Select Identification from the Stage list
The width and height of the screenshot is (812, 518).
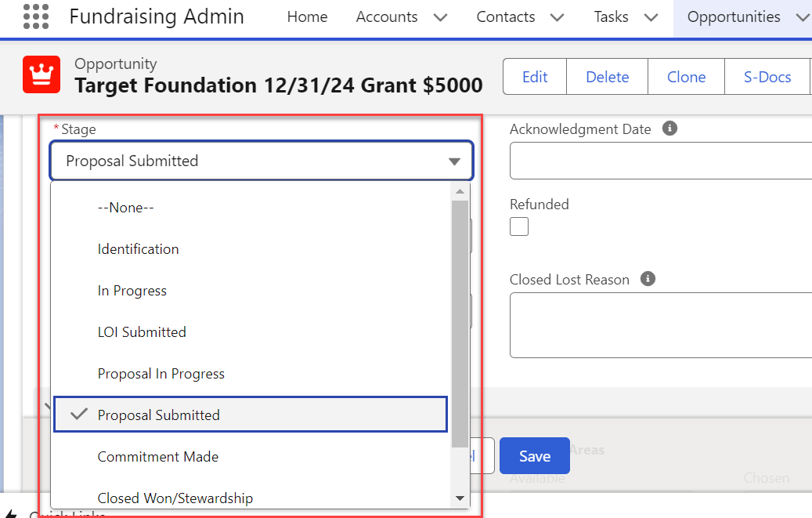click(138, 248)
